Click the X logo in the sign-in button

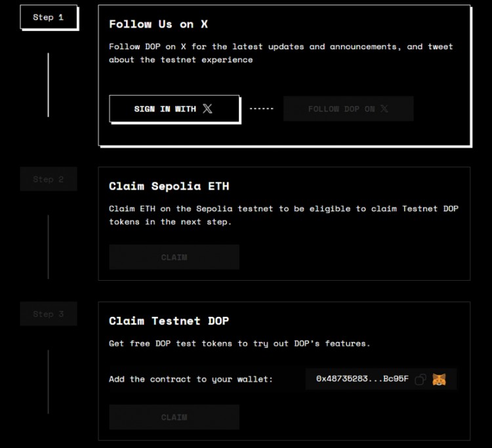coord(207,109)
